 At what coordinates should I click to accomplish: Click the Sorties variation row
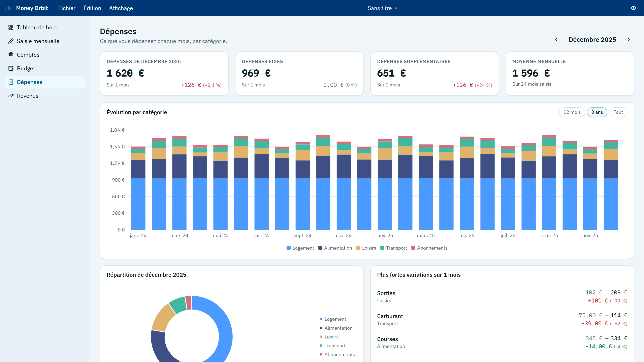(x=502, y=296)
